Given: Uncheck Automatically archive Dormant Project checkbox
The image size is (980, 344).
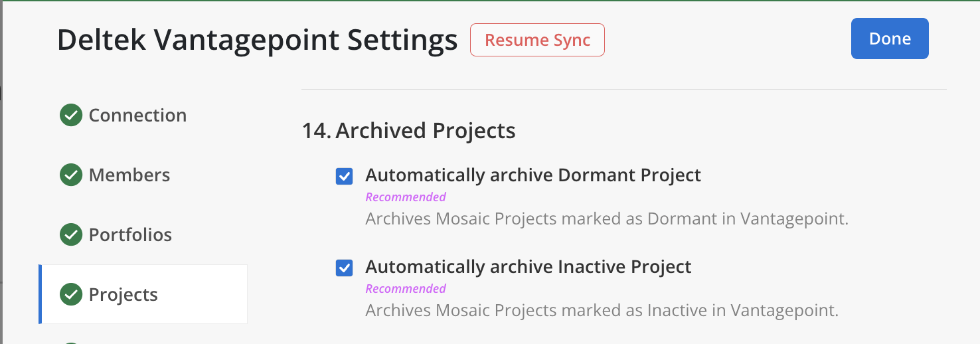Looking at the screenshot, I should [344, 176].
